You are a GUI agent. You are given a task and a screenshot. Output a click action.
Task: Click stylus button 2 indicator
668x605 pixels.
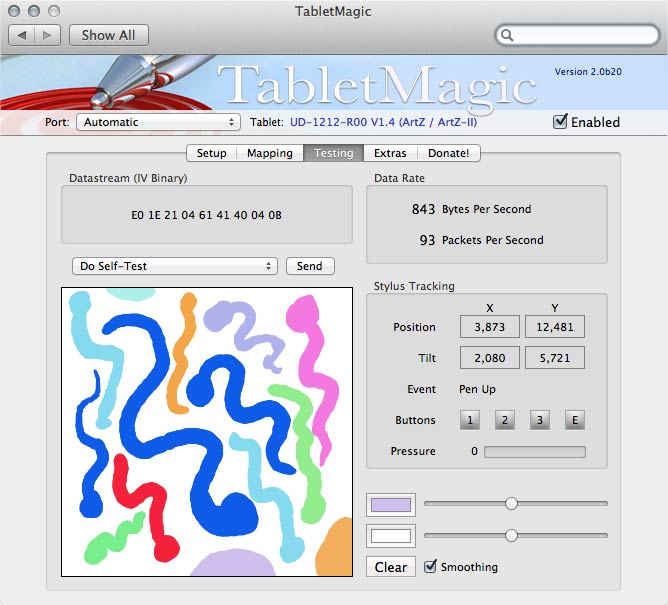pos(505,420)
